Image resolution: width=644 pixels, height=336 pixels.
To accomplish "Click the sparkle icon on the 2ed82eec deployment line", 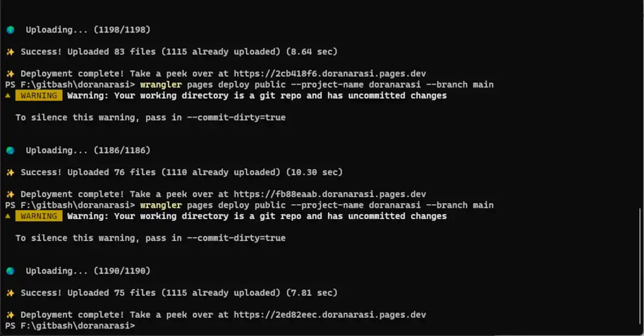I will 10,315.
